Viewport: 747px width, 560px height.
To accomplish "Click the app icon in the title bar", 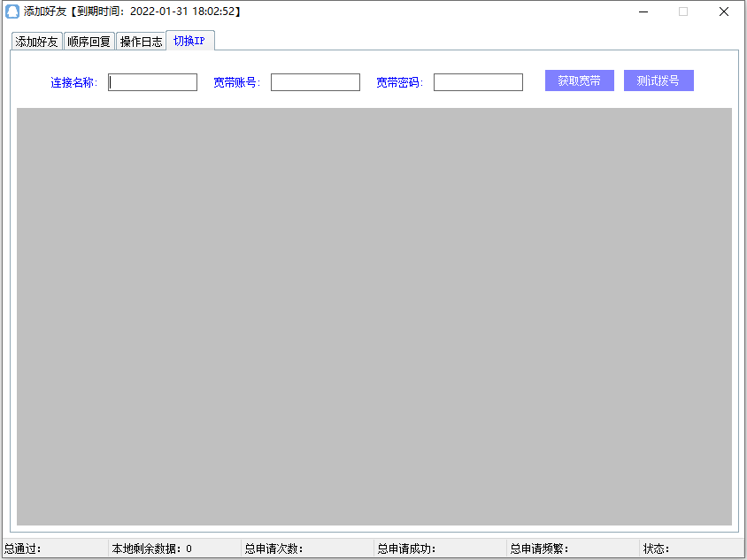I will click(12, 12).
